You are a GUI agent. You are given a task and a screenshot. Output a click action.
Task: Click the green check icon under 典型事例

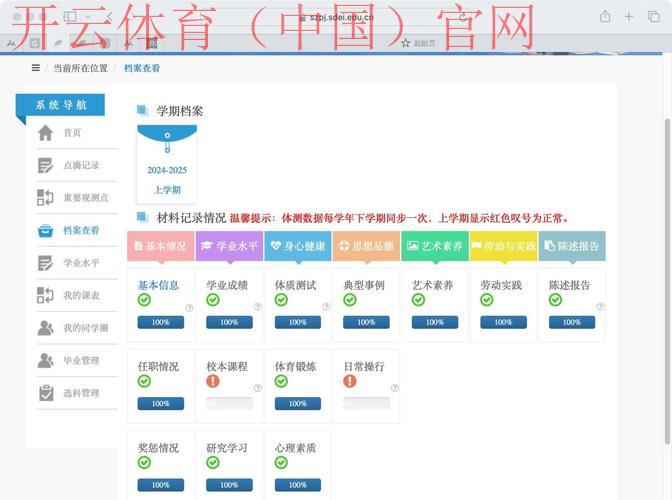tap(350, 300)
